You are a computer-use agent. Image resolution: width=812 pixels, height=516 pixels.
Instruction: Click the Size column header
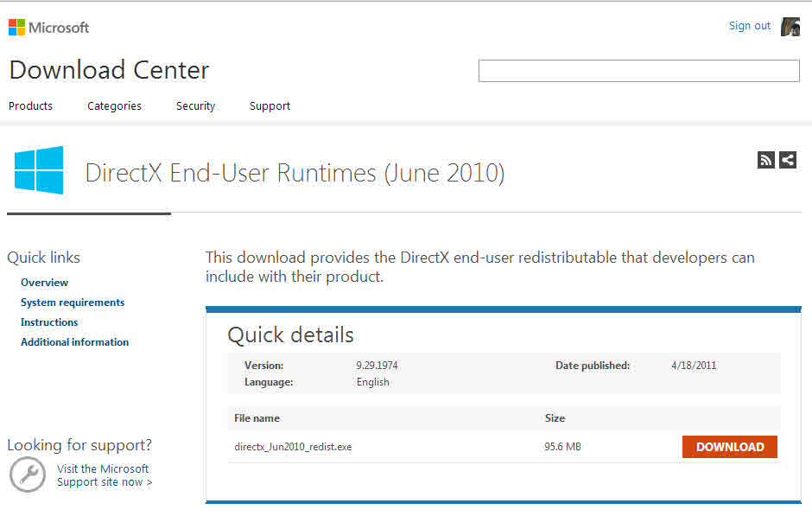coord(555,418)
